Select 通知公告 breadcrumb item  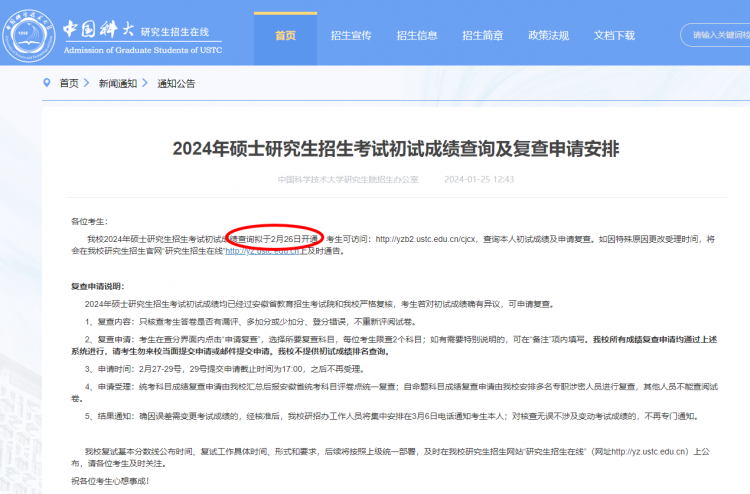point(176,83)
